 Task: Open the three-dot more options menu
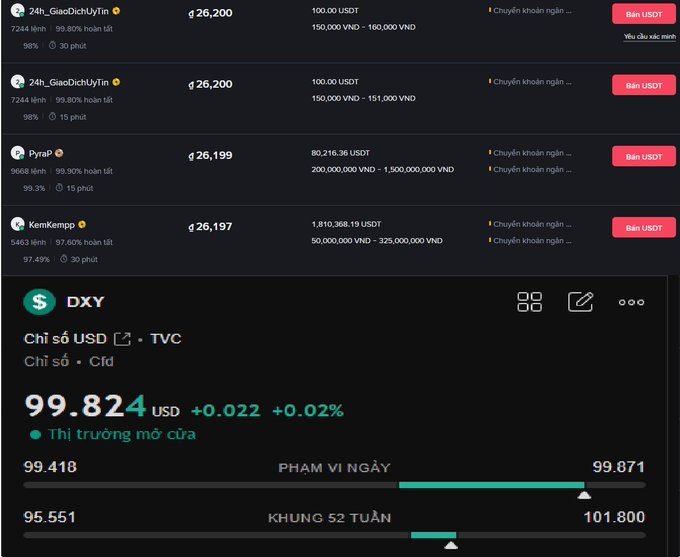click(x=631, y=302)
